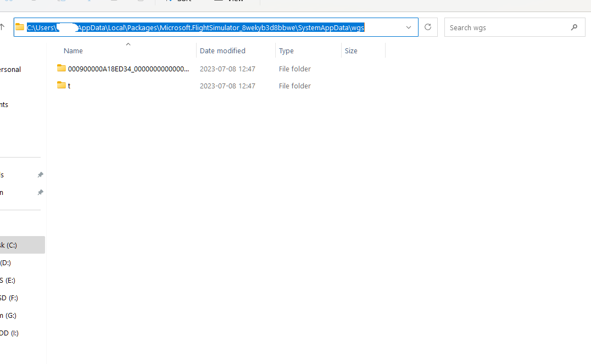Image resolution: width=591 pixels, height=364 pixels.
Task: Click the lower pin icon in sidebar
Action: (40, 192)
